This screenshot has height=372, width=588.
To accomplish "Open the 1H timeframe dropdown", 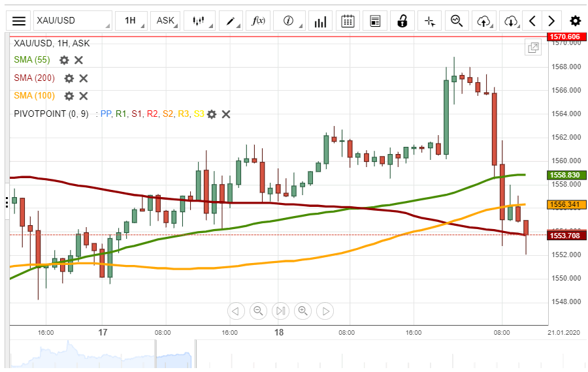I will pyautogui.click(x=131, y=20).
